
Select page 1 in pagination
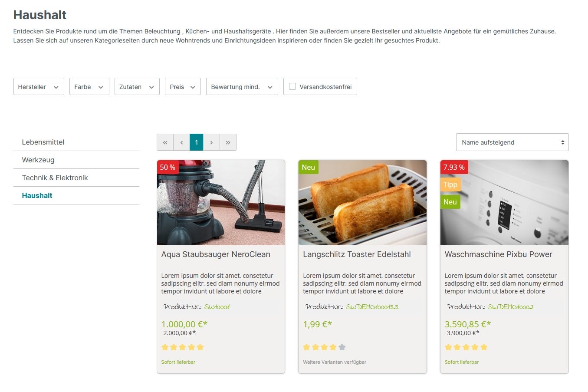point(197,142)
